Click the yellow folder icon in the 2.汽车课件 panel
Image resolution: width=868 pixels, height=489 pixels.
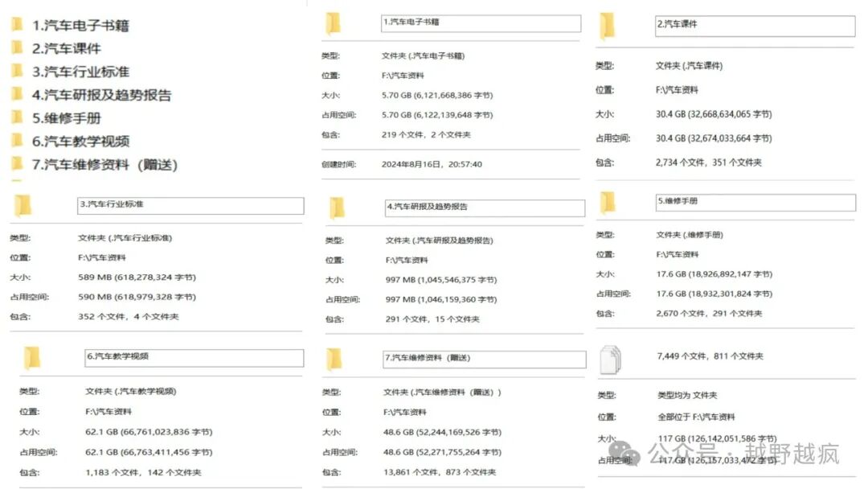608,27
